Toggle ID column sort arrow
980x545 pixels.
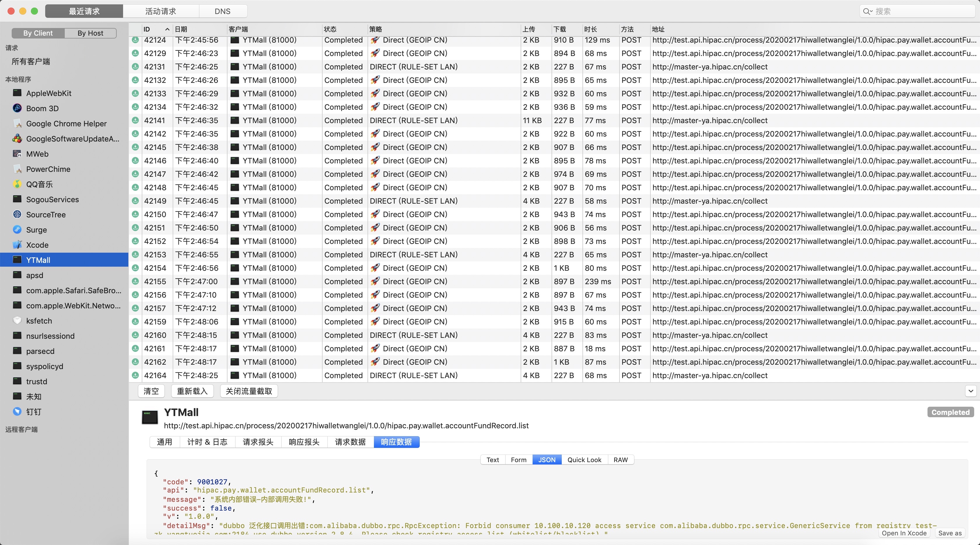click(167, 29)
